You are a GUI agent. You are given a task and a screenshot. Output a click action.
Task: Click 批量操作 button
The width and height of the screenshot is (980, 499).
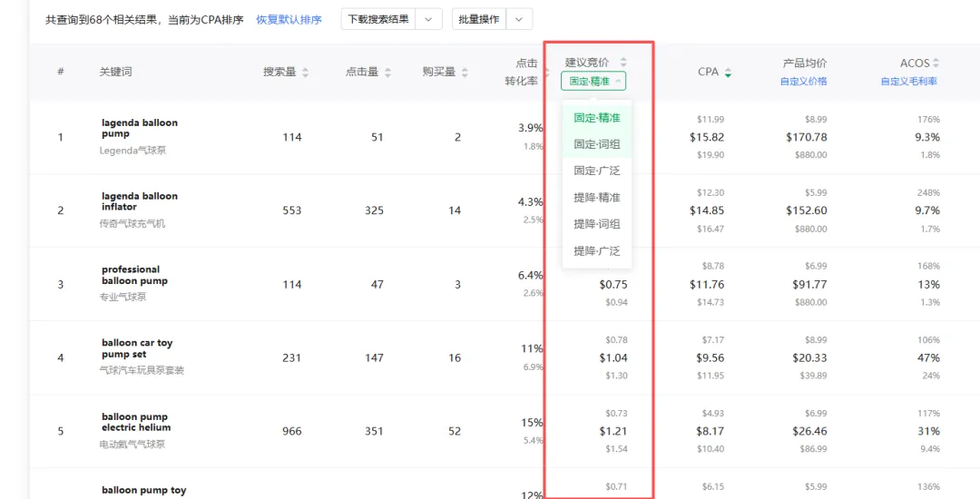479,19
